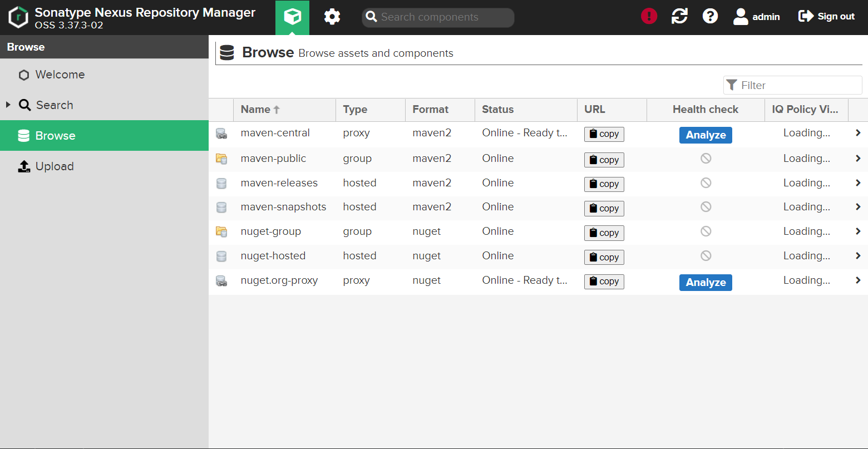Click maven-snapshots' disabled health check icon
The width and height of the screenshot is (868, 449).
pos(706,206)
